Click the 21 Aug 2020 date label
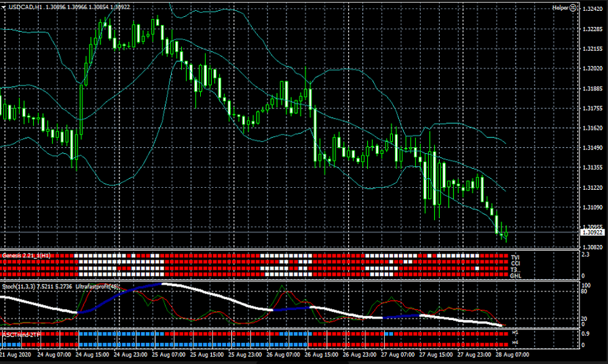The image size is (608, 364). click(x=14, y=355)
